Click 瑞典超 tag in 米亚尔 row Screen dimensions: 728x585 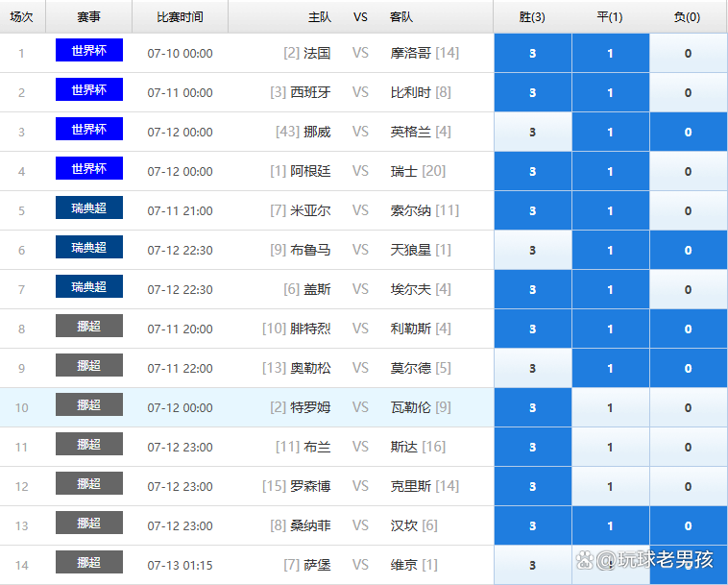click(89, 207)
